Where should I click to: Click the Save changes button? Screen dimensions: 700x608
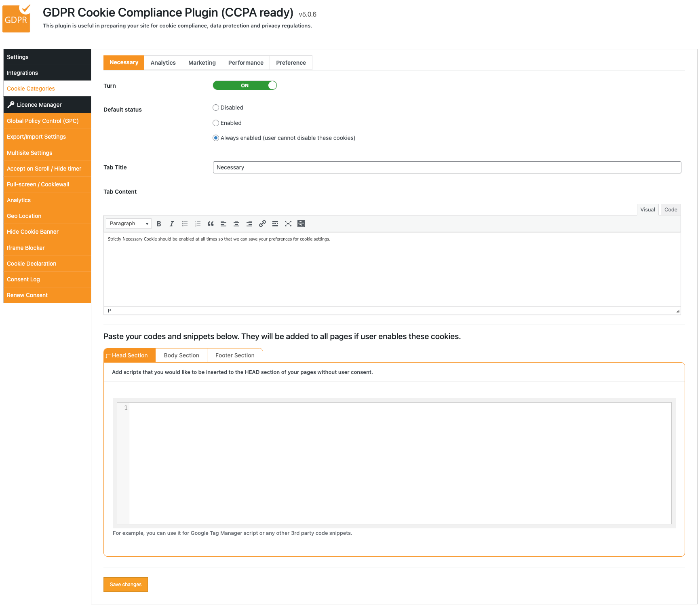pos(126,585)
